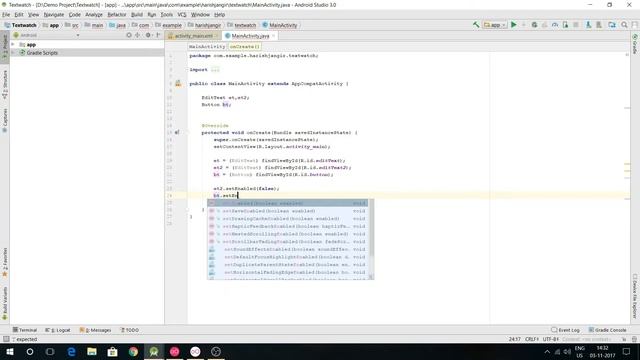Open Project panel settings gear

(x=148, y=35)
